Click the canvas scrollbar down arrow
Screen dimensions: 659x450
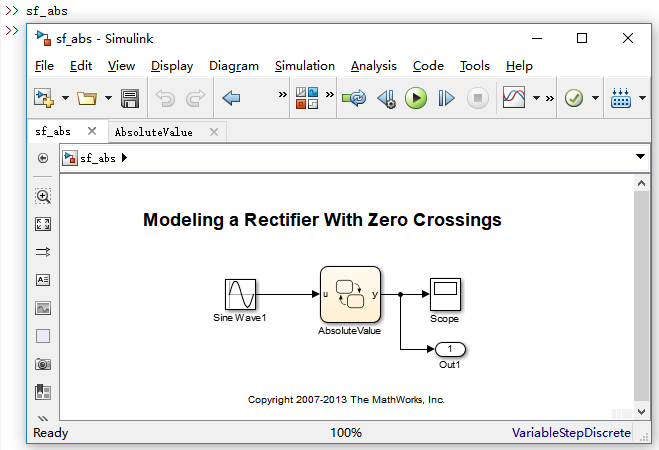click(x=641, y=412)
